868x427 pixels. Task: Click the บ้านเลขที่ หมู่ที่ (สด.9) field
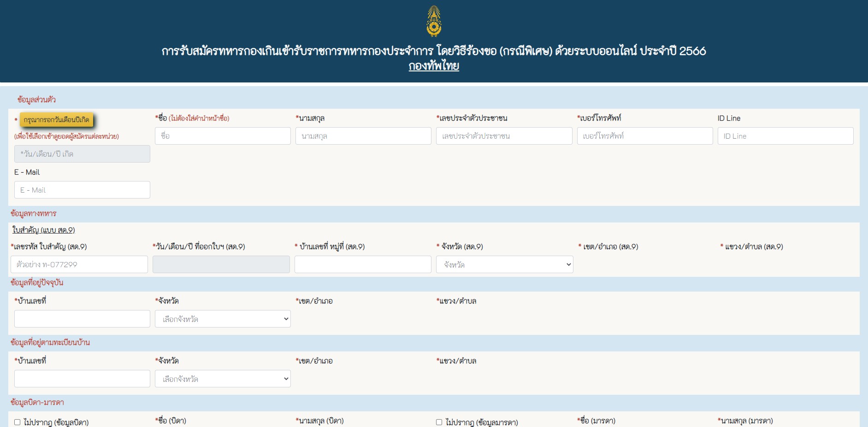click(x=363, y=264)
